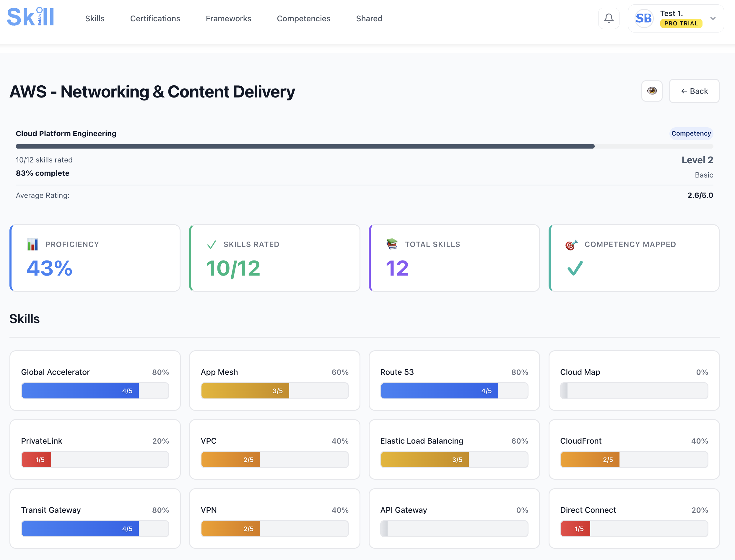Viewport: 735px width, 560px height.
Task: Select the App Mesh skill name
Action: tap(219, 372)
